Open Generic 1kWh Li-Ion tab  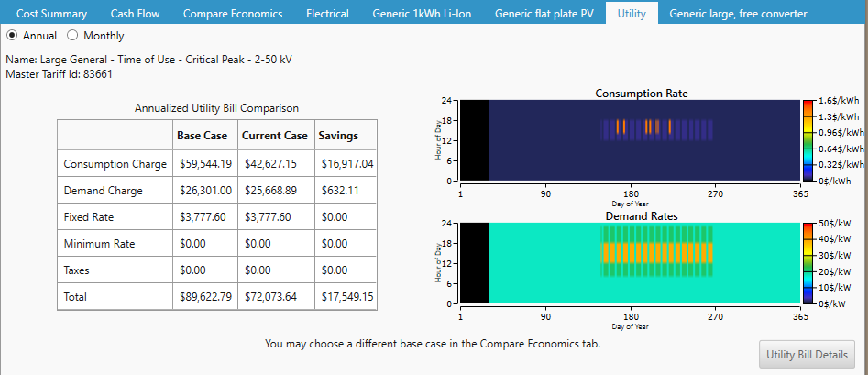click(422, 14)
